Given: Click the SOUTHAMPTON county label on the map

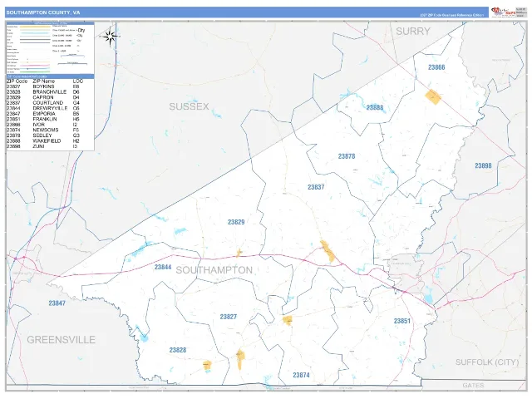Looking at the screenshot, I should pyautogui.click(x=214, y=270).
